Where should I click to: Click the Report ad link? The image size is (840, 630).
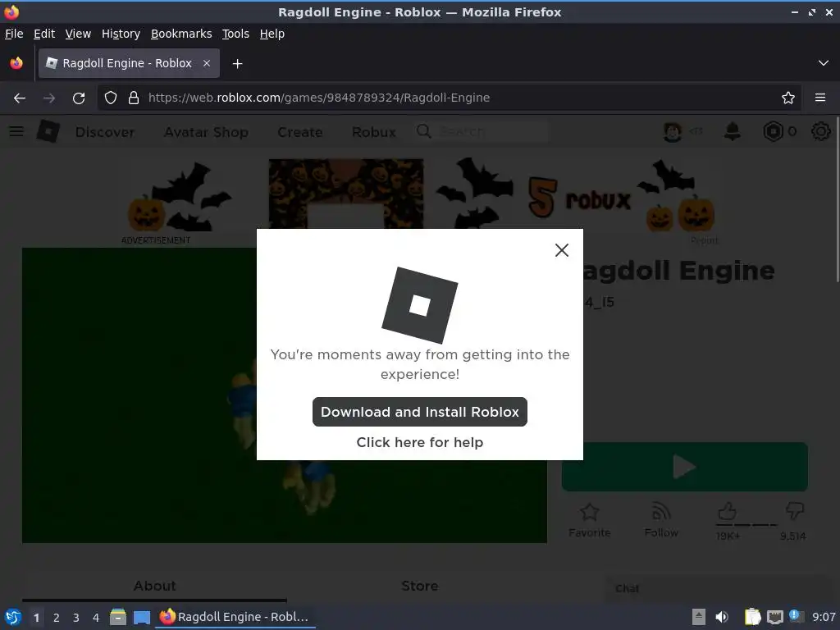click(705, 240)
